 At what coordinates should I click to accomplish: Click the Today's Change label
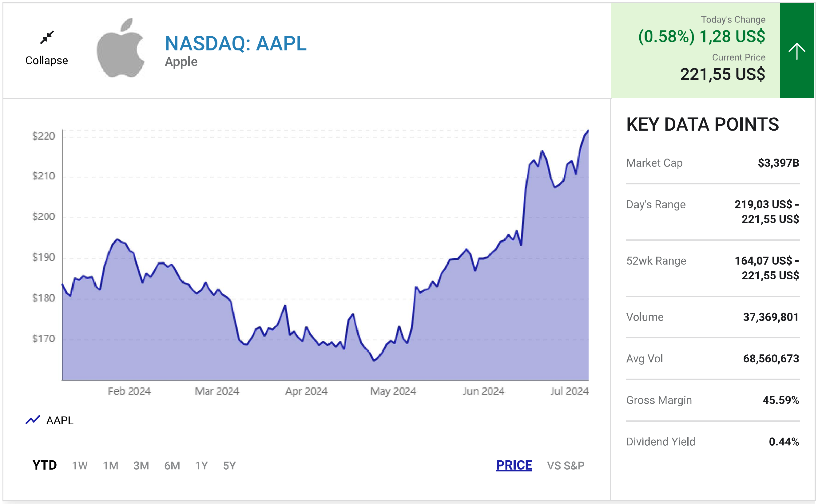point(733,20)
